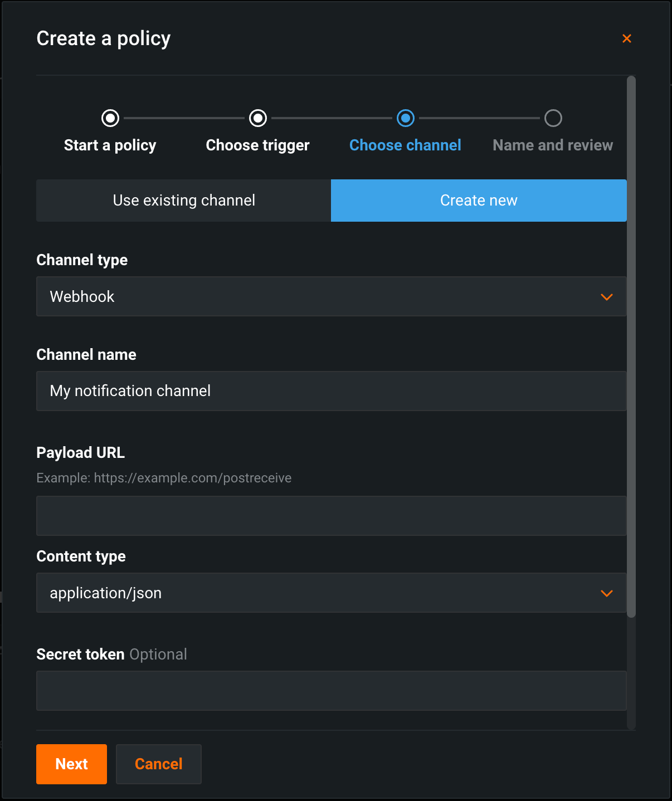This screenshot has width=672, height=801.
Task: Click the Name and review step label
Action: point(553,145)
